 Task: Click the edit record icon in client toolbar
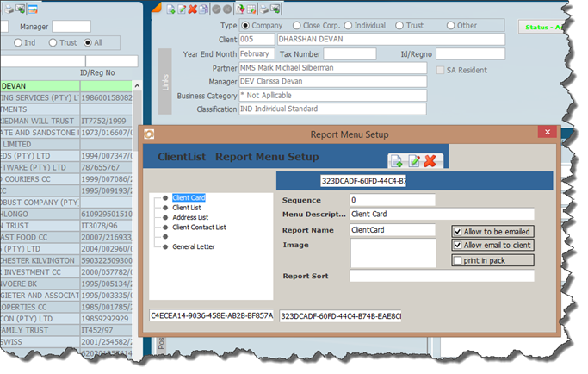tap(182, 9)
